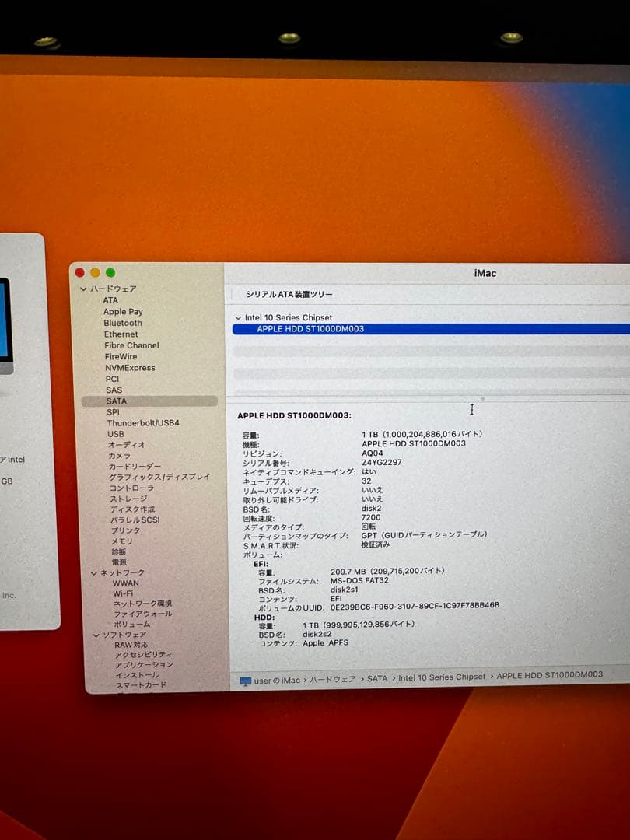Select ATA in hardware sidebar
Screen dimensions: 630x840
[x=110, y=300]
